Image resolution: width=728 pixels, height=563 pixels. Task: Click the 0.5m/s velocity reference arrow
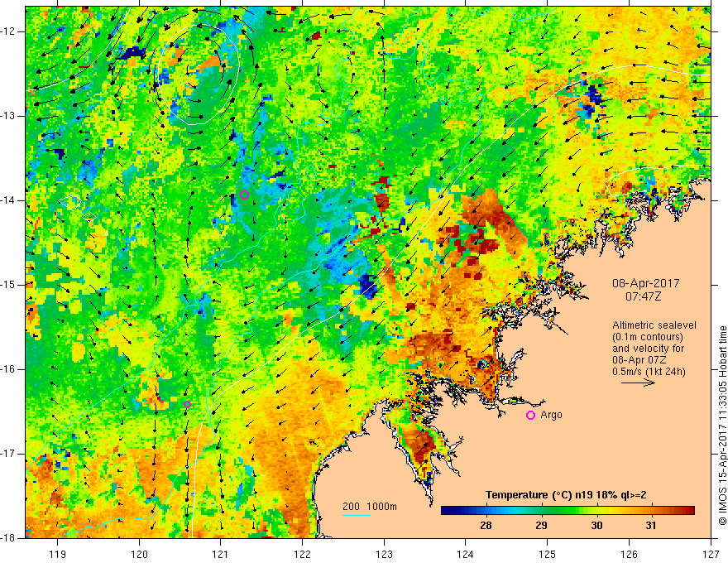[x=639, y=383]
